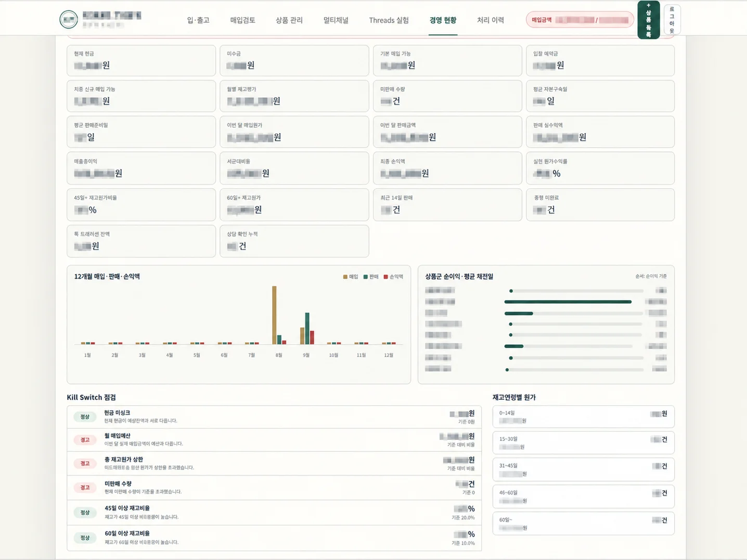Click the longest green 상품군 progress bar
747x560 pixels.
coord(568,302)
